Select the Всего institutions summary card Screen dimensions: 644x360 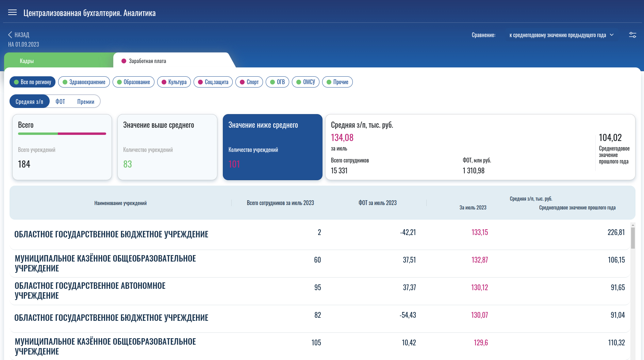(x=62, y=147)
